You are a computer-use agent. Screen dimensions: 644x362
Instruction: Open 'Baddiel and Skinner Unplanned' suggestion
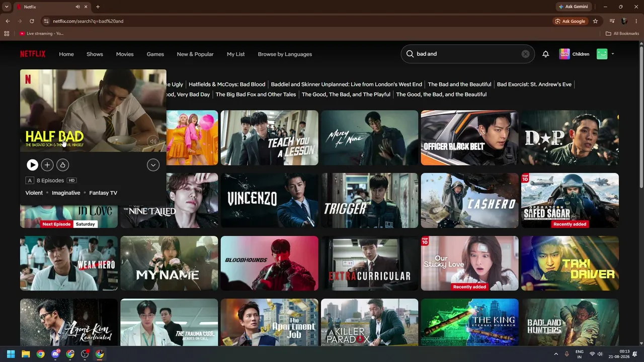coord(346,84)
